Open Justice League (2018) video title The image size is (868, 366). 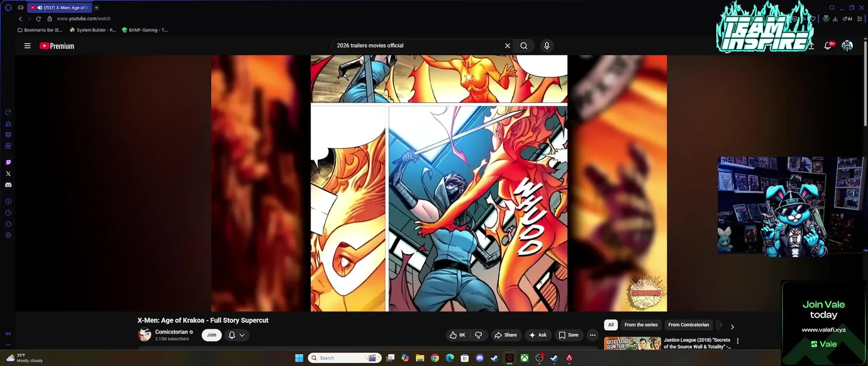pos(697,343)
